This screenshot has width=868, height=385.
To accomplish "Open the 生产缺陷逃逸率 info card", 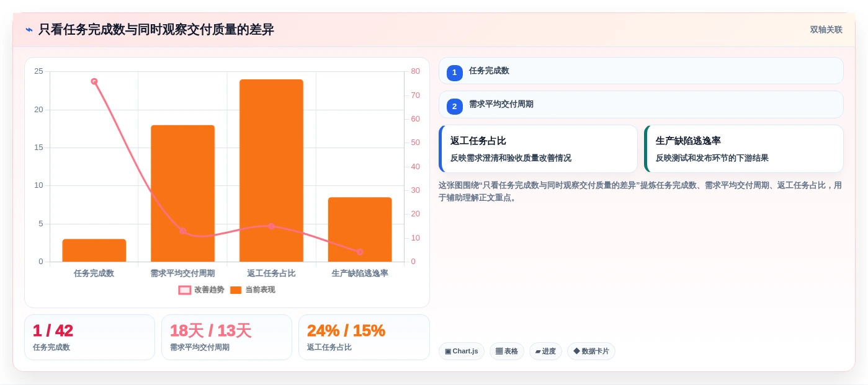I will pyautogui.click(x=744, y=149).
